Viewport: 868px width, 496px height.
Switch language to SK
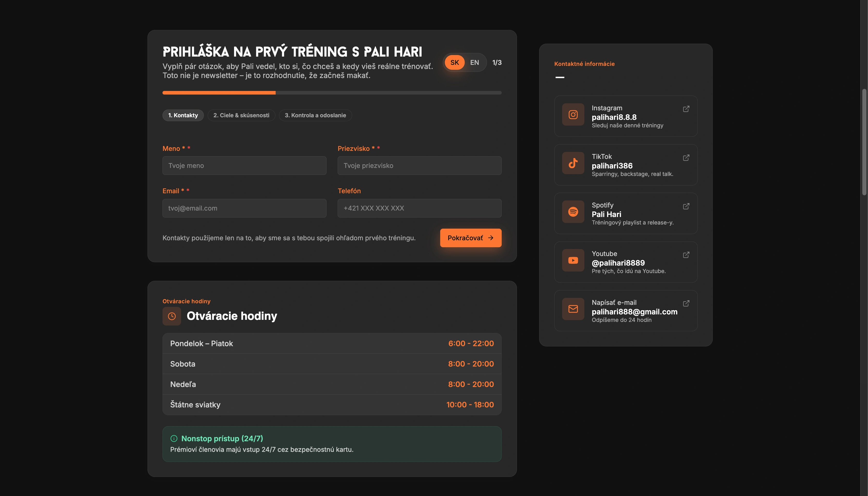tap(454, 62)
